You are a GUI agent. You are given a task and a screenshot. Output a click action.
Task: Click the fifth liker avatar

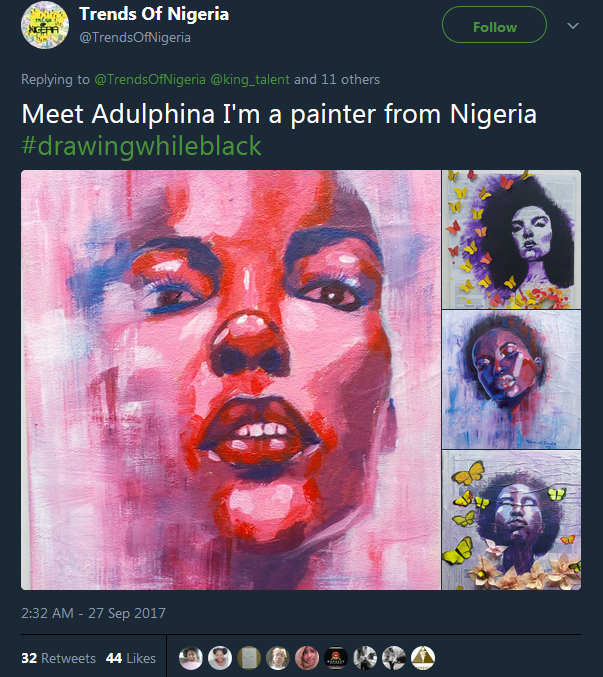coord(307,657)
